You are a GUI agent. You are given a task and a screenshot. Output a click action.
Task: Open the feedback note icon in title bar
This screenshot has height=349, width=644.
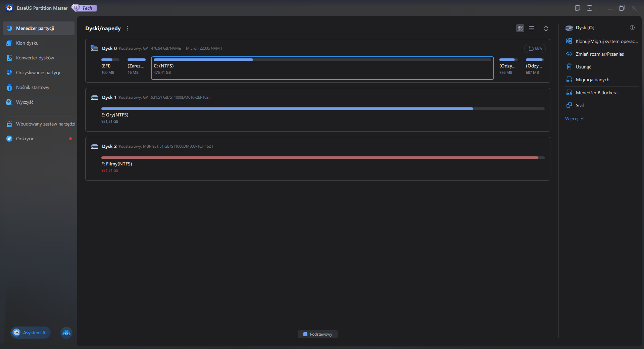pyautogui.click(x=578, y=8)
